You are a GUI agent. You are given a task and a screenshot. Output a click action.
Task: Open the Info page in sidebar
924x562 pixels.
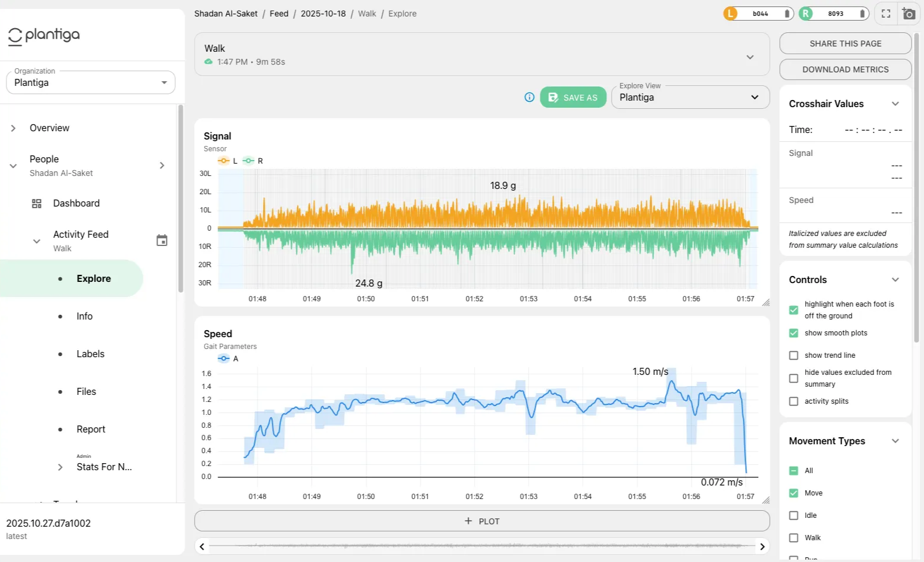(85, 317)
